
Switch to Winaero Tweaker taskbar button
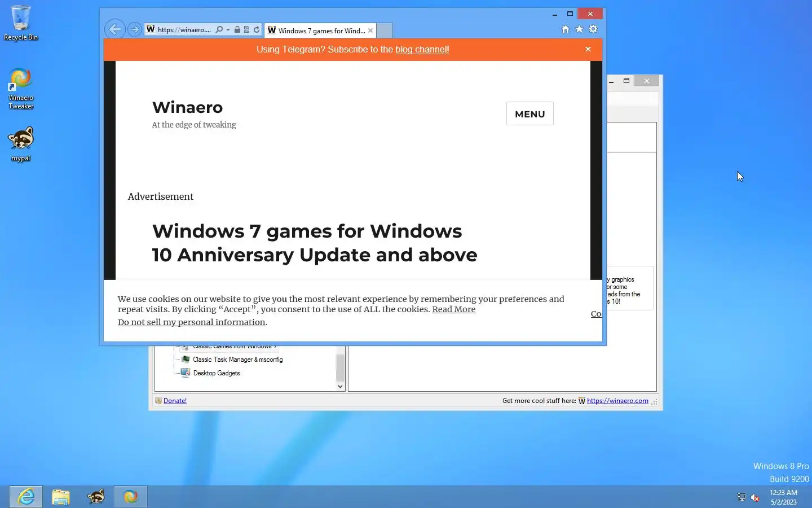tap(131, 497)
